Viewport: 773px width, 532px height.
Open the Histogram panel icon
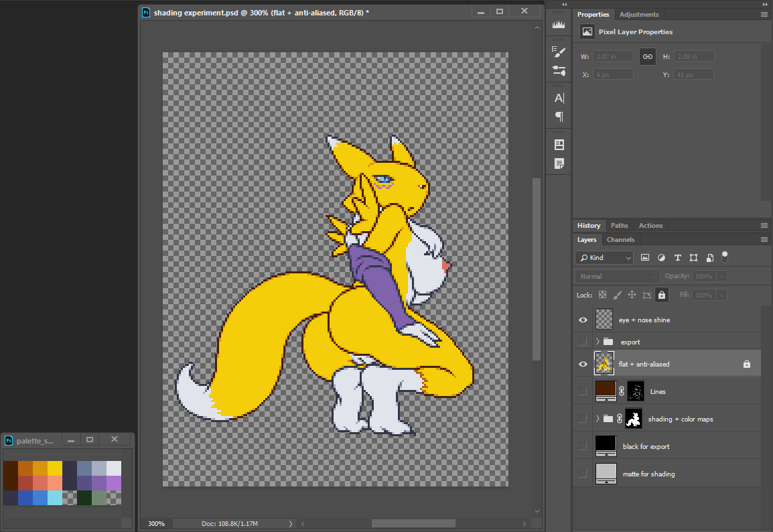(x=559, y=25)
